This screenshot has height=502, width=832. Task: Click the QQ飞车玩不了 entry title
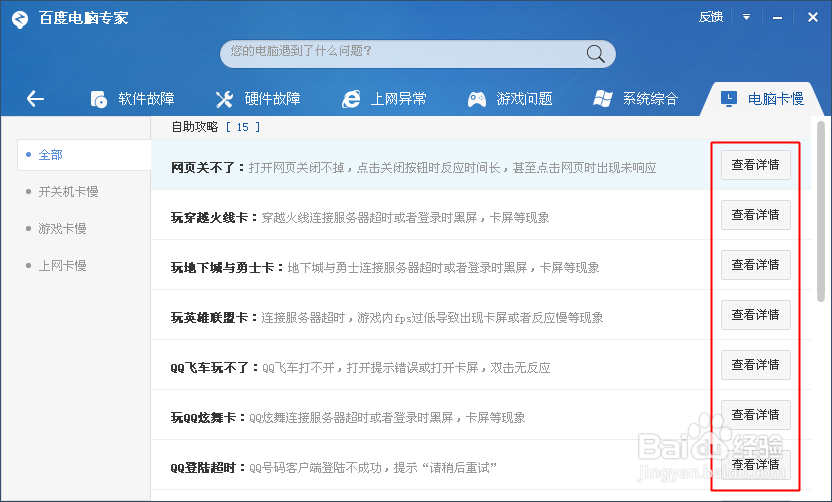click(x=214, y=367)
